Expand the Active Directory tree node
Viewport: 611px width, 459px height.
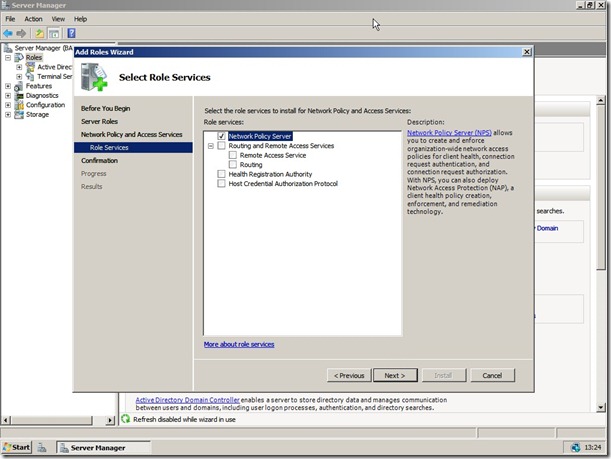[x=19, y=67]
